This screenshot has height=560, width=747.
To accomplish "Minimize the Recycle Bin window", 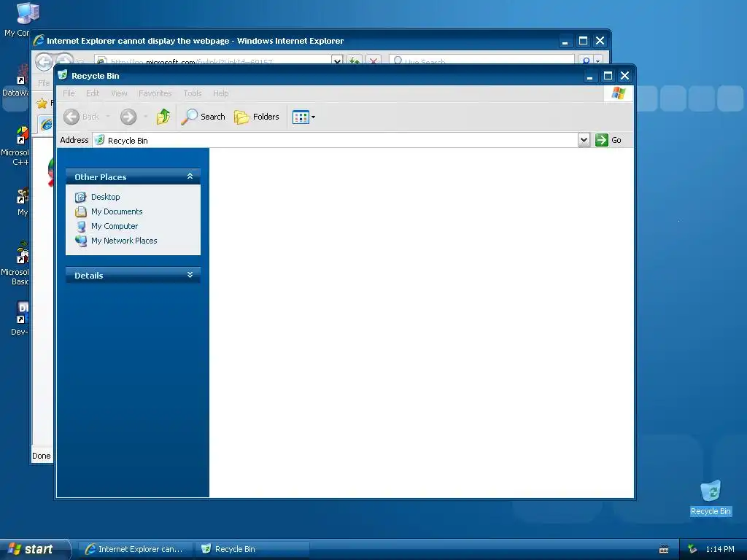I will click(x=589, y=76).
